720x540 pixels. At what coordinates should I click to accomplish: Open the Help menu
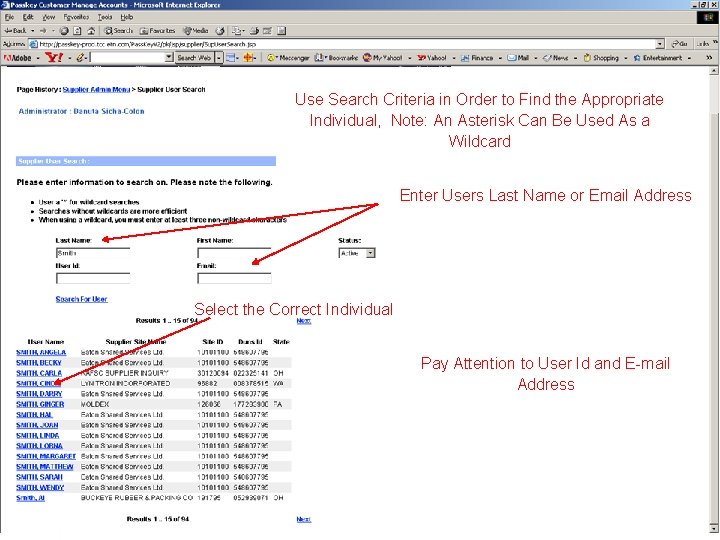pyautogui.click(x=127, y=17)
